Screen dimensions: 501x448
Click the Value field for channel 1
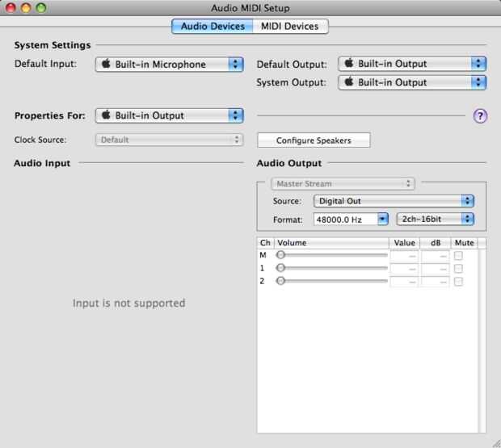click(x=404, y=269)
